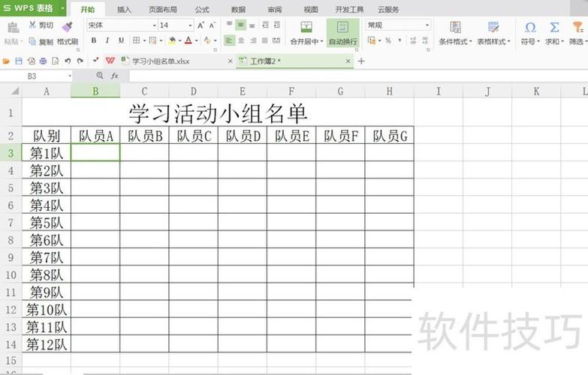Image resolution: width=588 pixels, height=375 pixels.
Task: Open the font size 14 dropdown
Action: (190, 25)
